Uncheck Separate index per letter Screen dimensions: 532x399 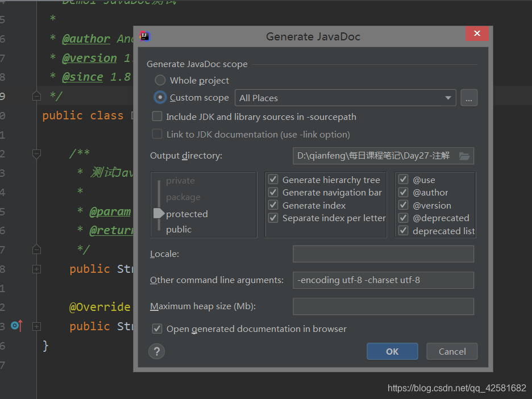(273, 218)
